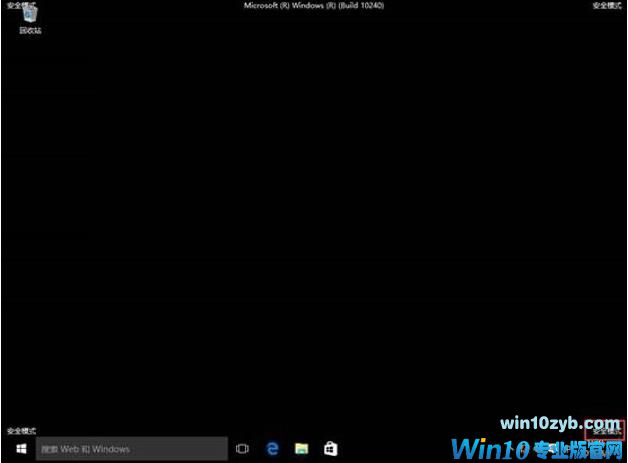Open File Explorer from taskbar

pyautogui.click(x=302, y=449)
